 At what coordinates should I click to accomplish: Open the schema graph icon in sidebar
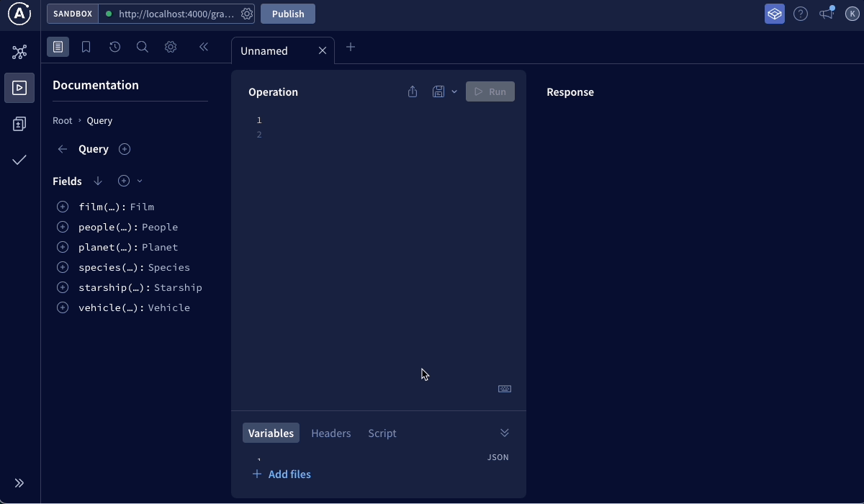[19, 52]
